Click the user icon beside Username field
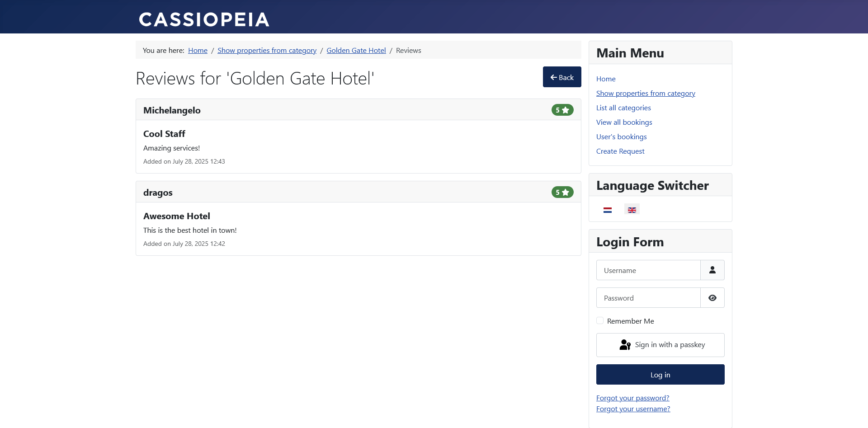The height and width of the screenshot is (428, 868). point(712,270)
